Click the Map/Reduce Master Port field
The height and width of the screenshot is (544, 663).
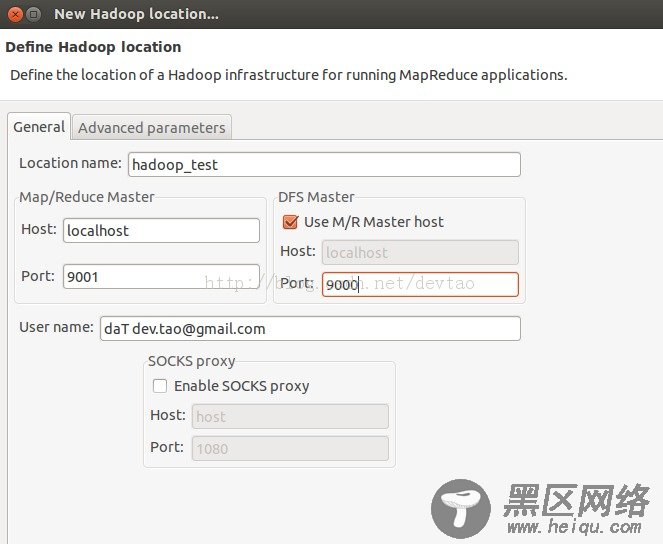(x=161, y=277)
